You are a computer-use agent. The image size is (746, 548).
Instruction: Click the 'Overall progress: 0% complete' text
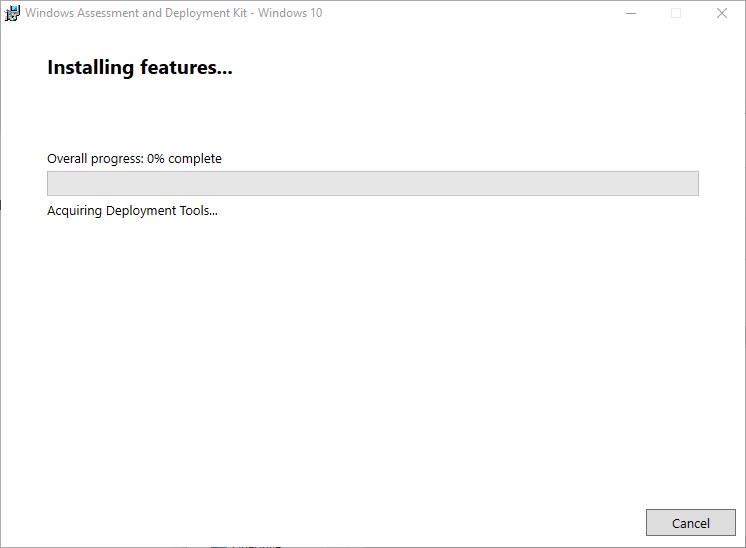[x=134, y=158]
